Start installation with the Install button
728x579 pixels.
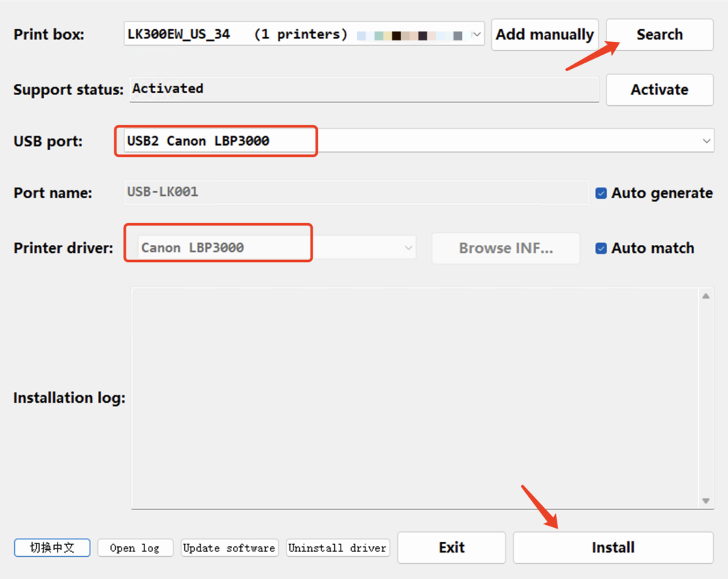coord(613,548)
